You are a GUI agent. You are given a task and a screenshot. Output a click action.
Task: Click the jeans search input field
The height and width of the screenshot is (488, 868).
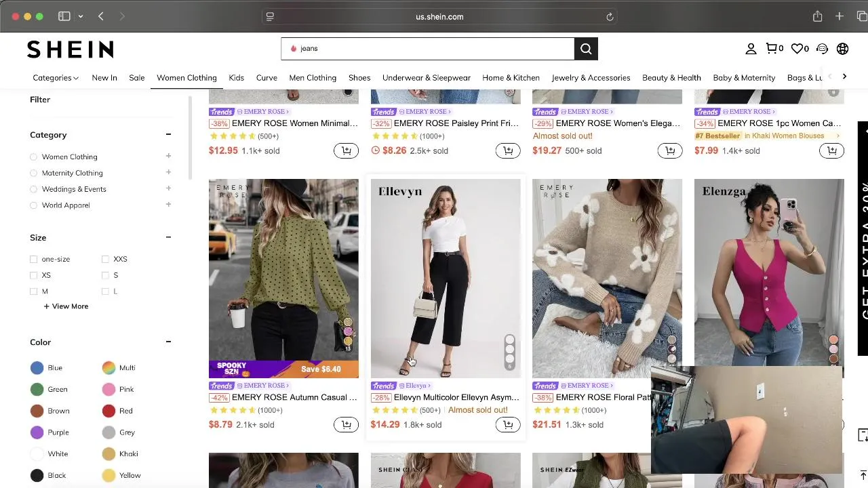click(x=428, y=49)
